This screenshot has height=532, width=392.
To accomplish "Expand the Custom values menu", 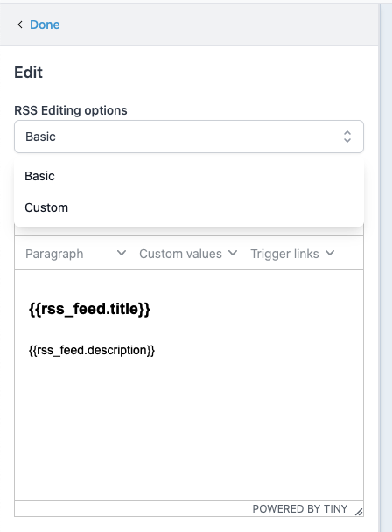I will pyautogui.click(x=188, y=254).
